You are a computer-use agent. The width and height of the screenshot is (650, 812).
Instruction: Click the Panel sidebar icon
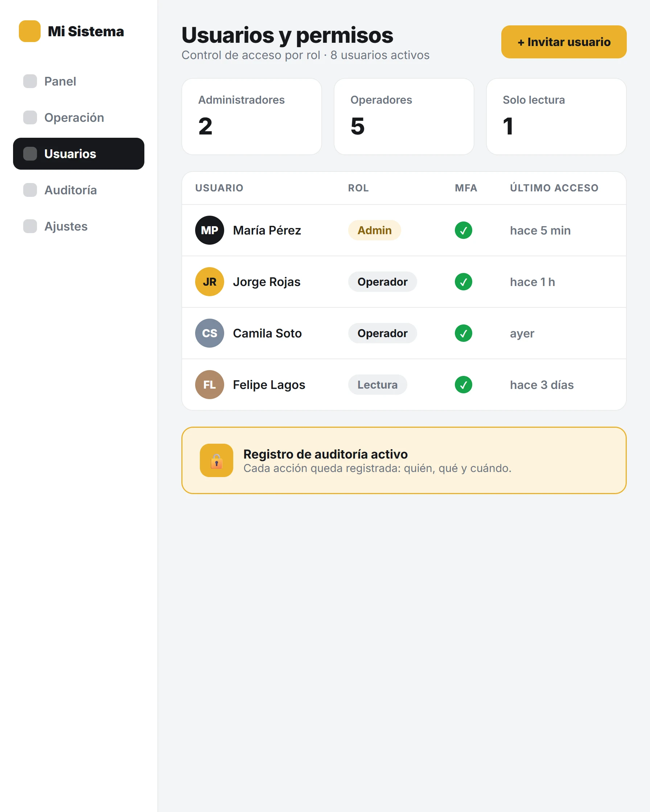pos(30,81)
